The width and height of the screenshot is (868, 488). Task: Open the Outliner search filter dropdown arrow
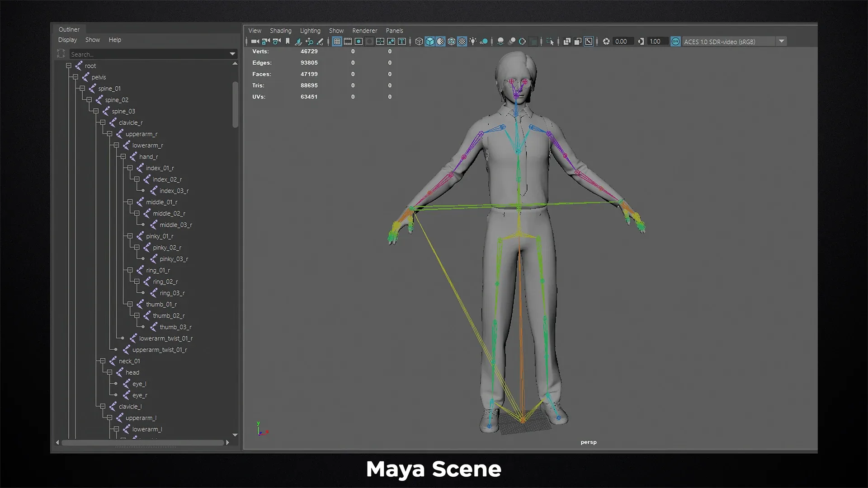232,54
